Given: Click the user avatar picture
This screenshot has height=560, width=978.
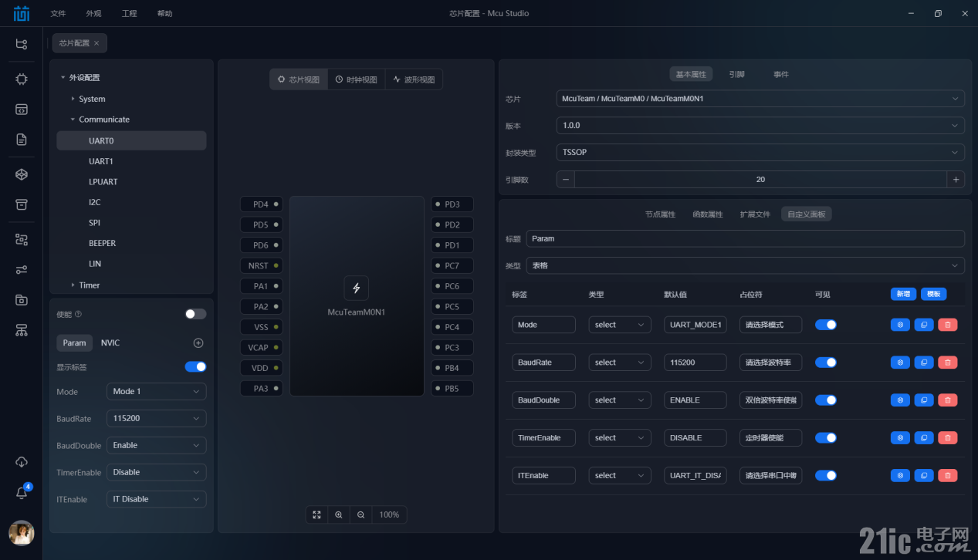Looking at the screenshot, I should coord(22,533).
